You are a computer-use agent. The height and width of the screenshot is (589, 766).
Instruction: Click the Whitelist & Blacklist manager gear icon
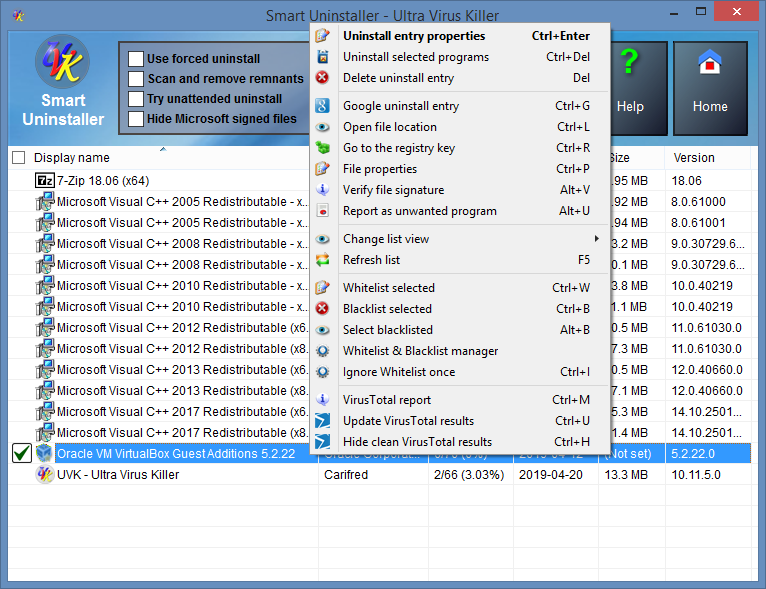tap(322, 351)
